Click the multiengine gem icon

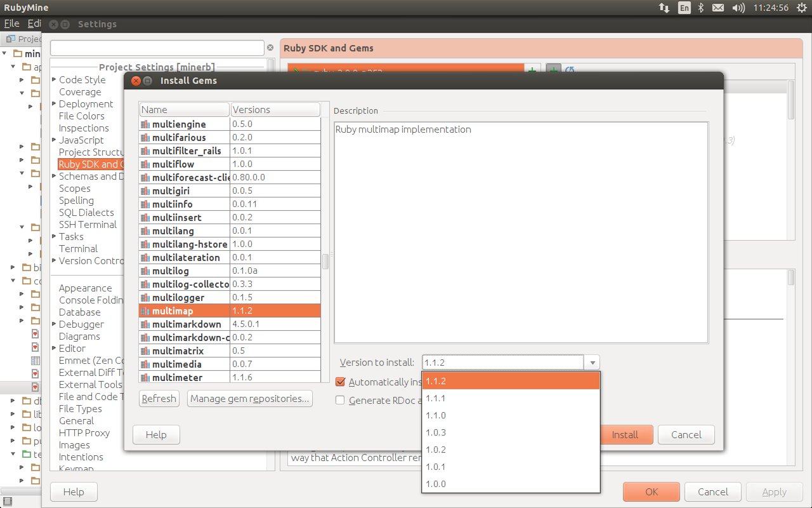pyautogui.click(x=145, y=124)
